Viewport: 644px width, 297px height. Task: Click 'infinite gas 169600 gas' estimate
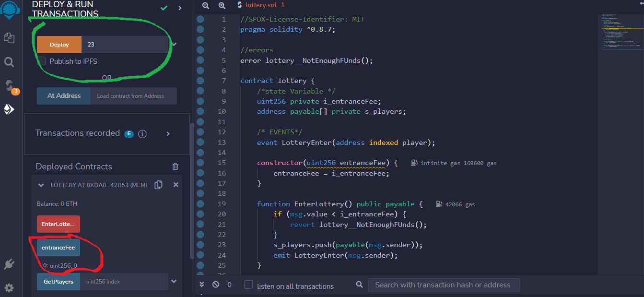coord(458,163)
